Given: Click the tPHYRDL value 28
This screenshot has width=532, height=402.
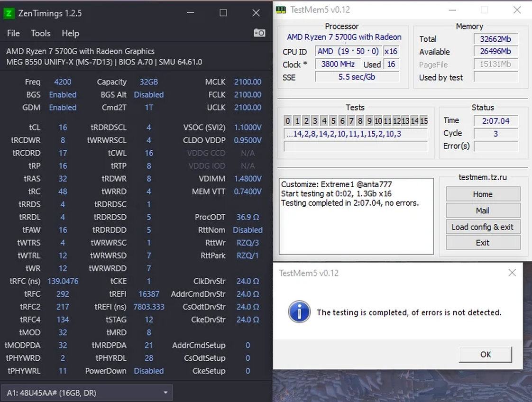Looking at the screenshot, I should point(148,358).
